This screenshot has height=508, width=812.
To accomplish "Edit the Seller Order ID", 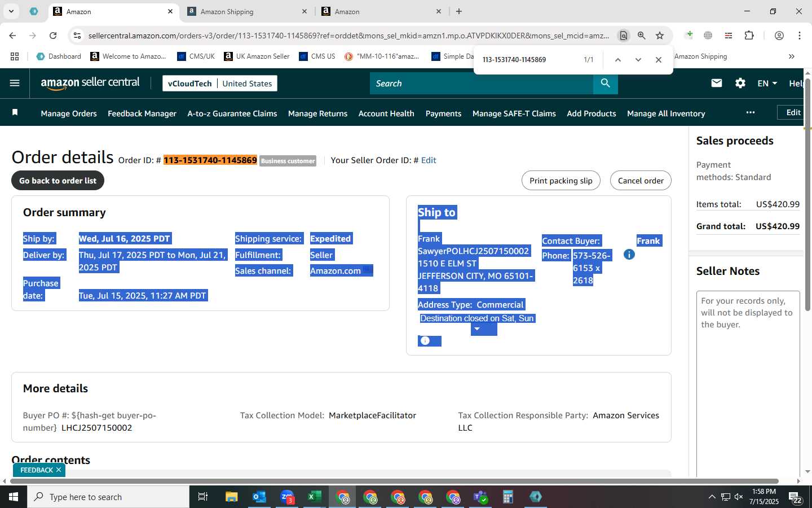I will click(429, 160).
